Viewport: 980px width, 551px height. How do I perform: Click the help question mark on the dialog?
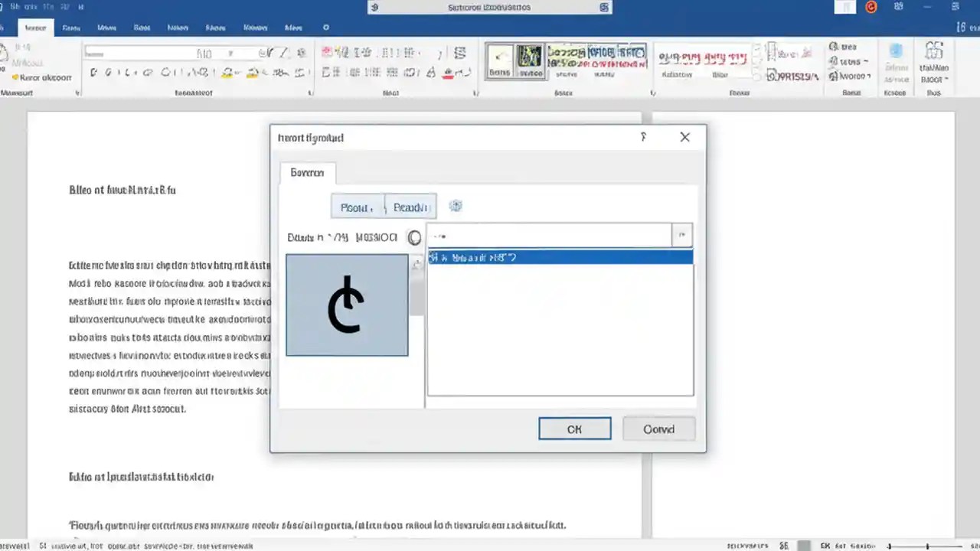click(x=643, y=137)
